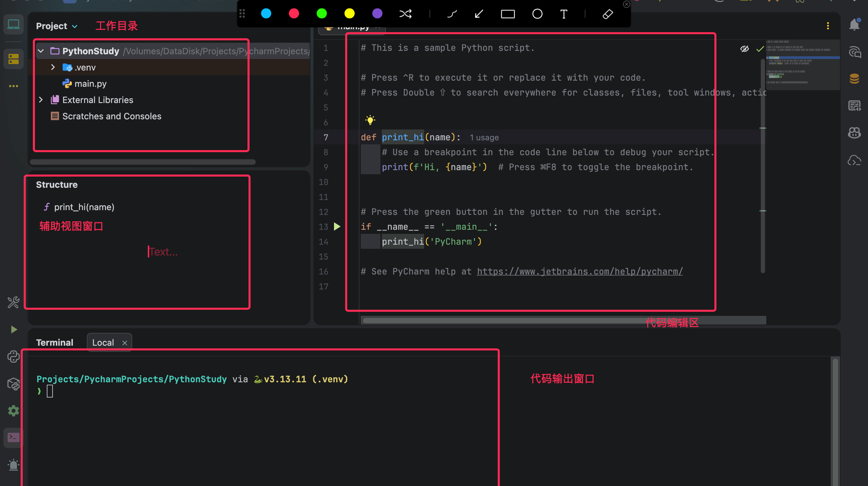Toggle the Structure tool window icon
This screenshot has height=486, width=868.
14,59
